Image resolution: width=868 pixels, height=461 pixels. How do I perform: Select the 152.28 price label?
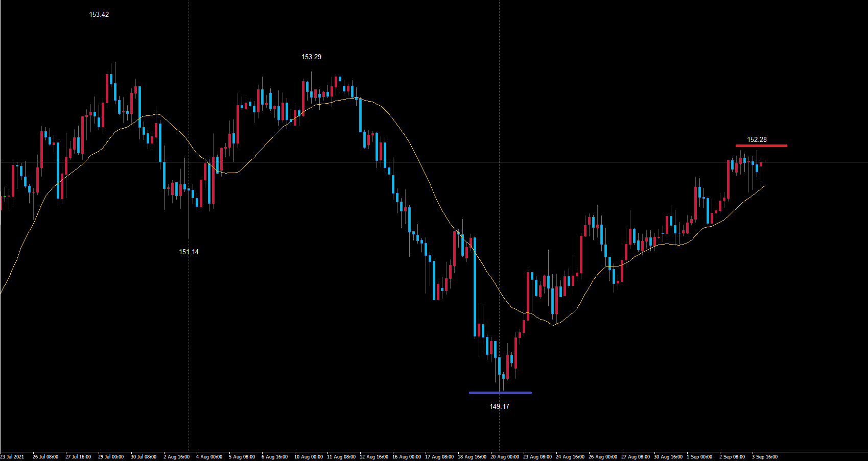tap(757, 139)
